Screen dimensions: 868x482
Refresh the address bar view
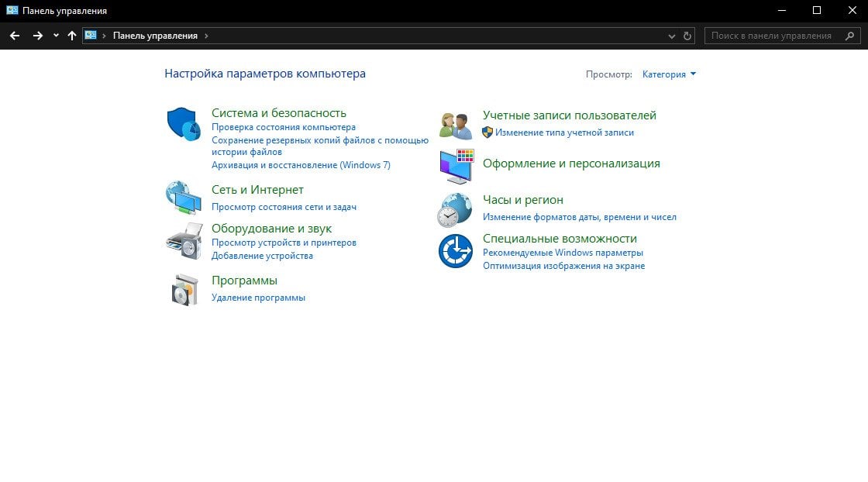[x=687, y=36]
